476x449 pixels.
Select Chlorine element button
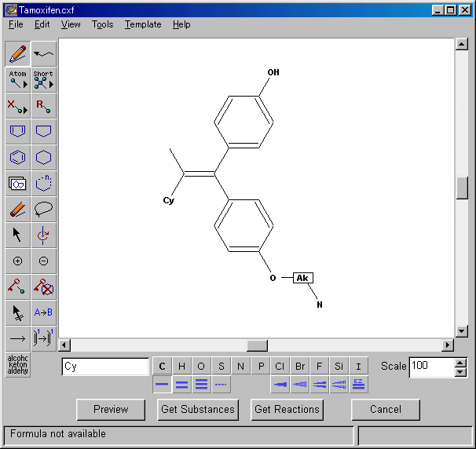click(x=280, y=366)
